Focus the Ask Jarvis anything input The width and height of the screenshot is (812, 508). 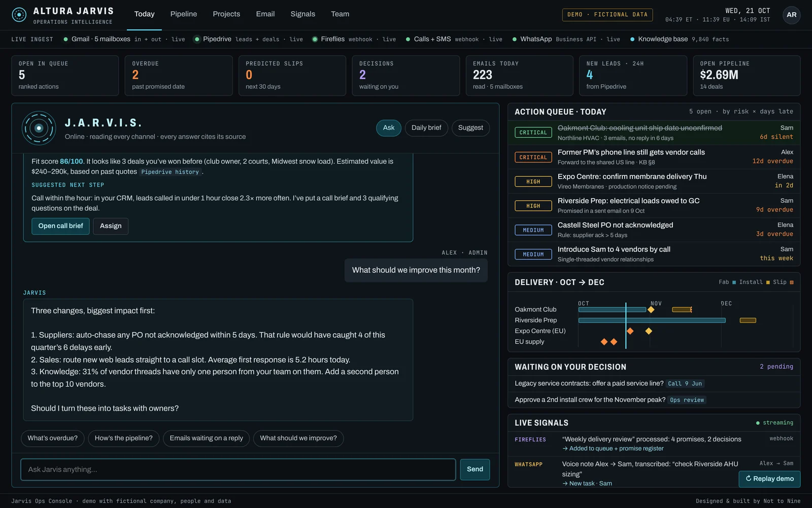click(238, 469)
